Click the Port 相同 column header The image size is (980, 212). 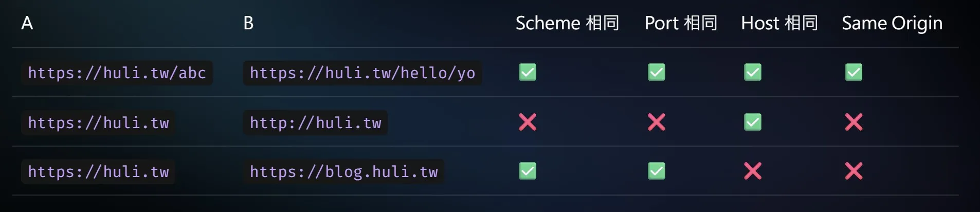tap(681, 23)
